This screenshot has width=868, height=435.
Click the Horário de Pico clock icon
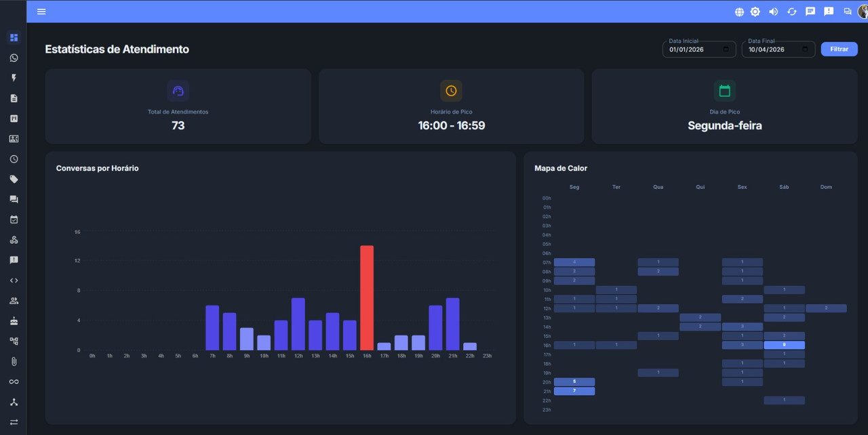pyautogui.click(x=451, y=91)
